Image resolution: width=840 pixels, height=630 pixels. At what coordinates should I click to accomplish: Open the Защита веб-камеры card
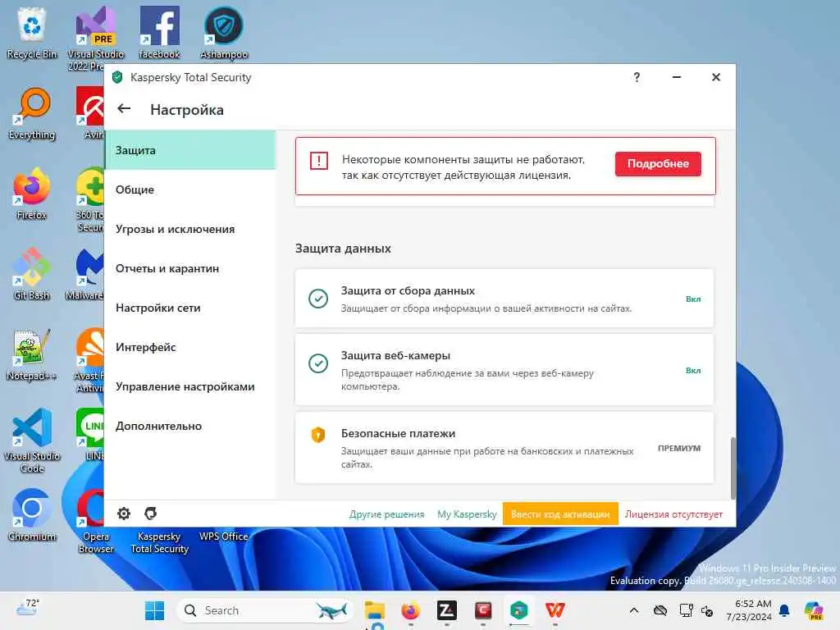(x=504, y=370)
